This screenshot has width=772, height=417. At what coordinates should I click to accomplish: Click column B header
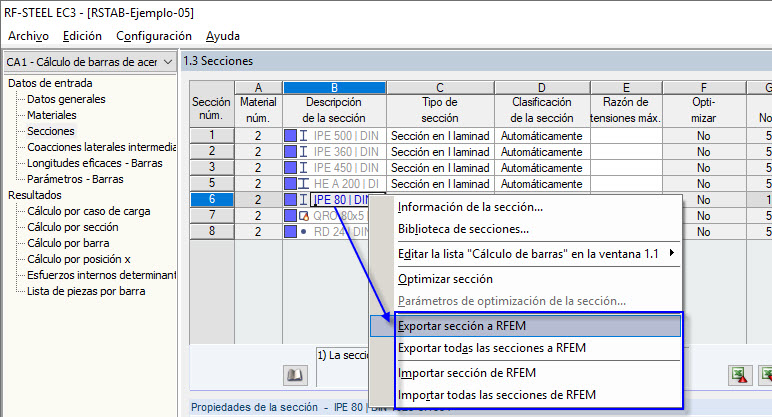[x=334, y=88]
